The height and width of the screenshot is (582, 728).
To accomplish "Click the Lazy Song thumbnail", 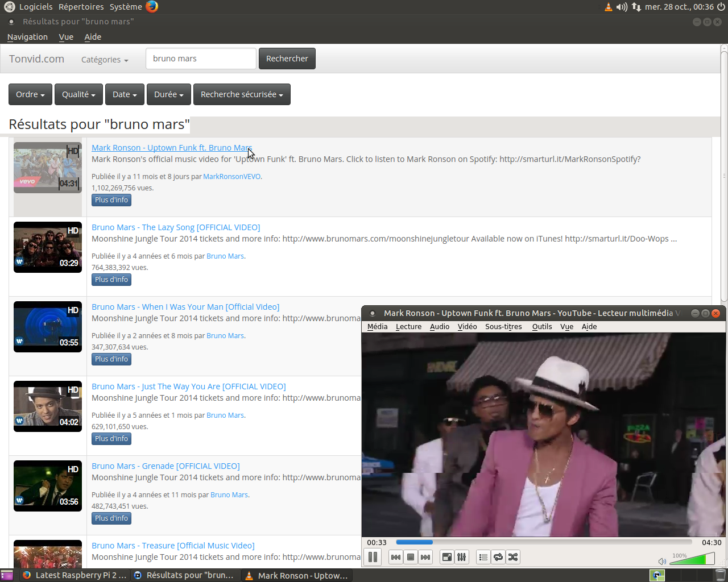I will click(48, 247).
